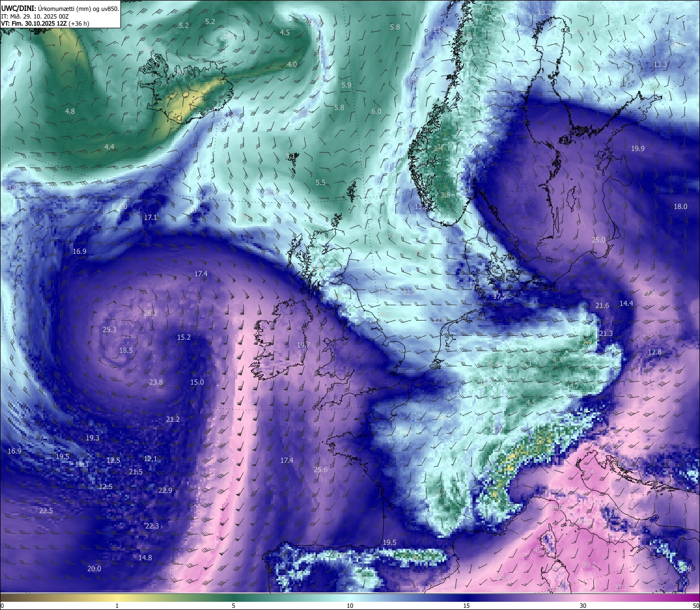Click the 22.5 value label on the map
Image resolution: width=700 pixels, height=610 pixels.
point(46,510)
